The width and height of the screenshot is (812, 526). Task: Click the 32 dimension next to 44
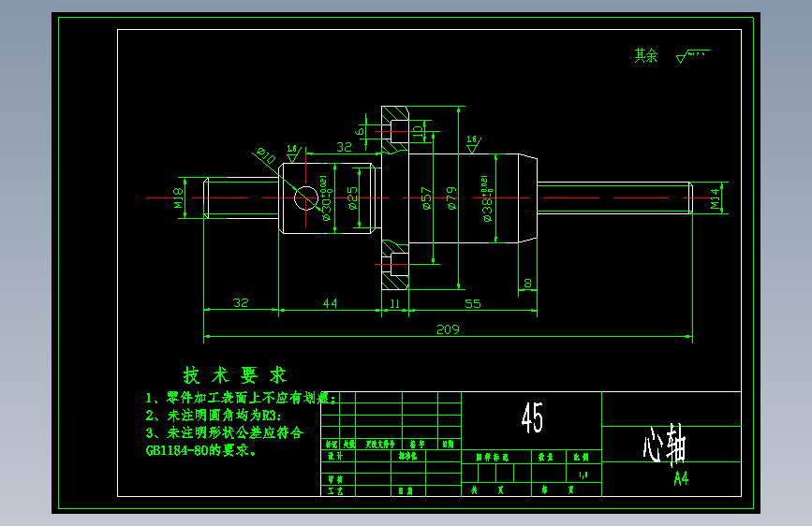pos(241,303)
